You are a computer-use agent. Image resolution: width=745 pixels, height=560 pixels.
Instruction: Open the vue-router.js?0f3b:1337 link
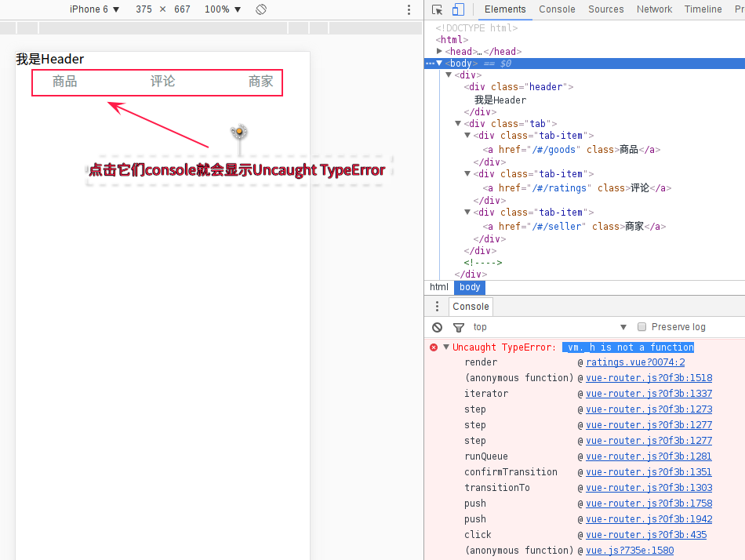tap(649, 394)
